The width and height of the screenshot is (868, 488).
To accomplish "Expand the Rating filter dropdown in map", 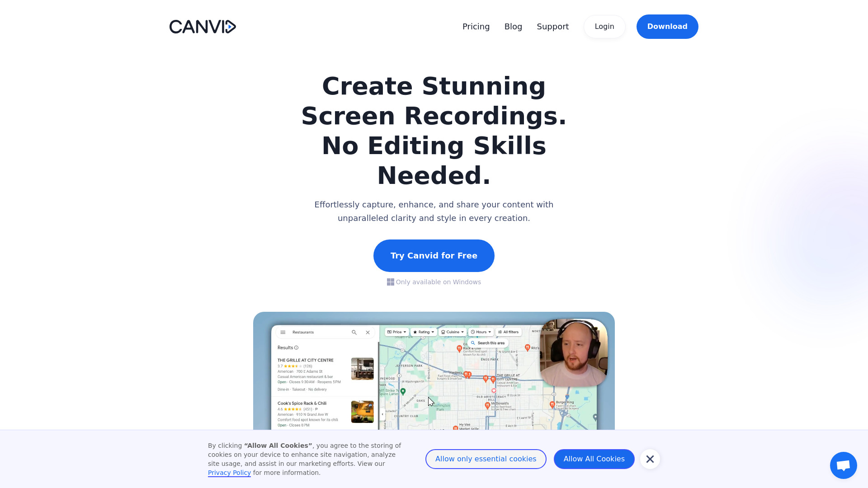I will (424, 332).
